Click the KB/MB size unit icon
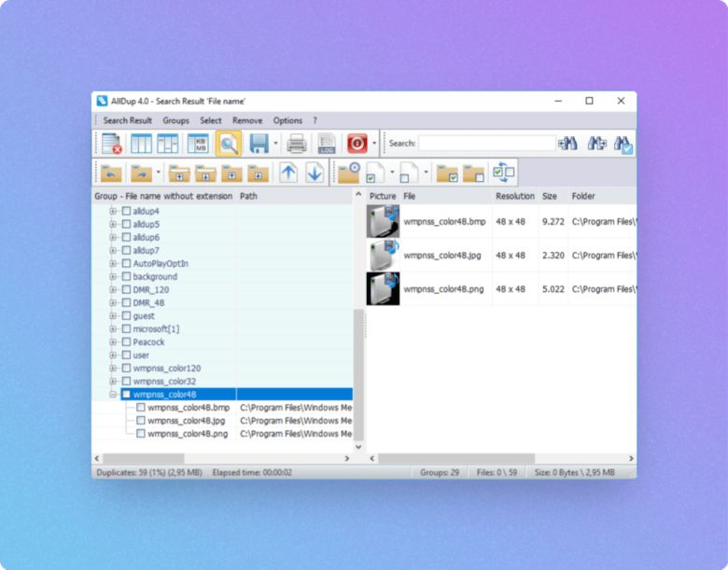Viewport: 728px width, 570px height. [199, 144]
